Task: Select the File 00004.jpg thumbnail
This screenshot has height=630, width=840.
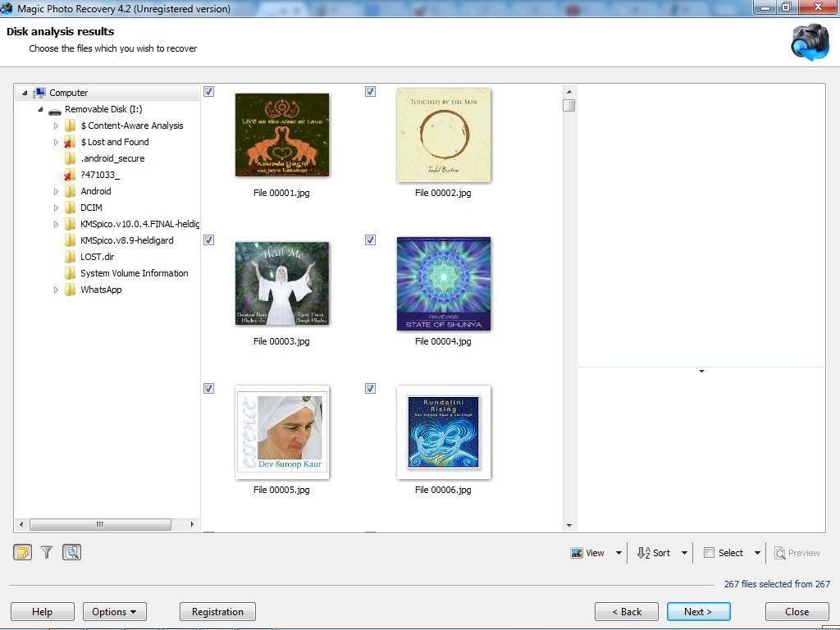Action: (x=444, y=283)
